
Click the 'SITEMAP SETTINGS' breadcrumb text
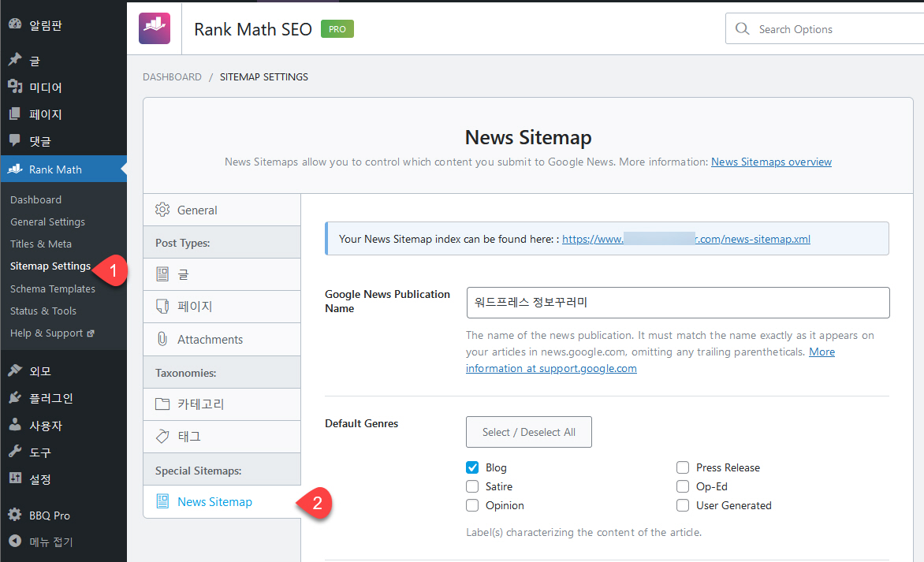click(264, 77)
